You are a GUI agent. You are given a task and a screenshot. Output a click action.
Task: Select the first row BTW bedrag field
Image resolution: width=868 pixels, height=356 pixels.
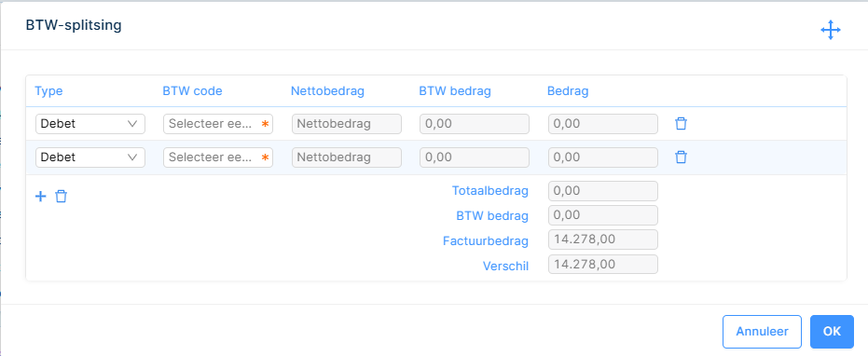(475, 124)
